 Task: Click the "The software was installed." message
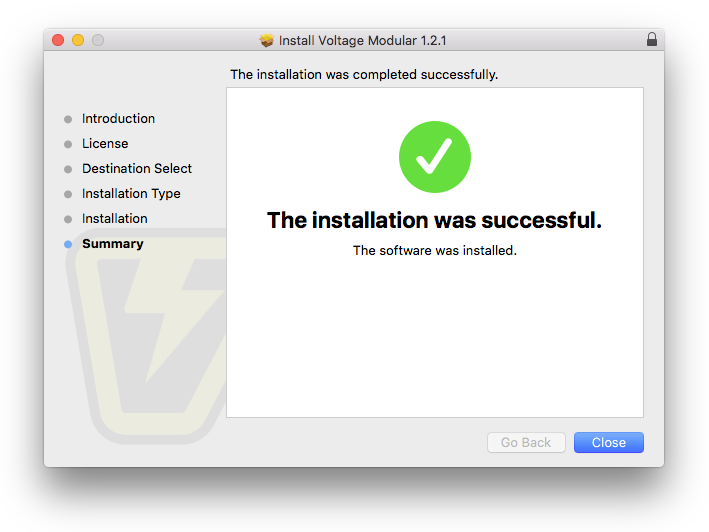point(435,250)
